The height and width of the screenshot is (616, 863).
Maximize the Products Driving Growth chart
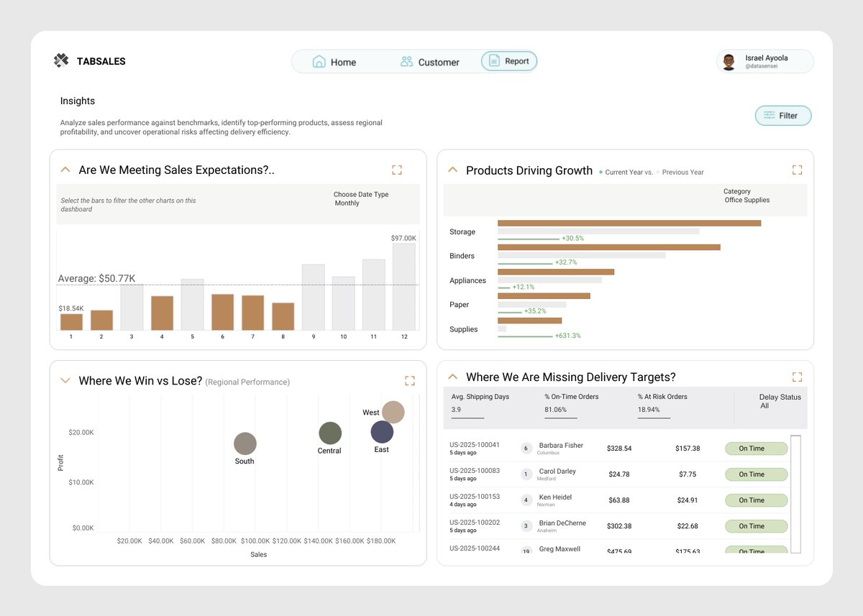797,170
